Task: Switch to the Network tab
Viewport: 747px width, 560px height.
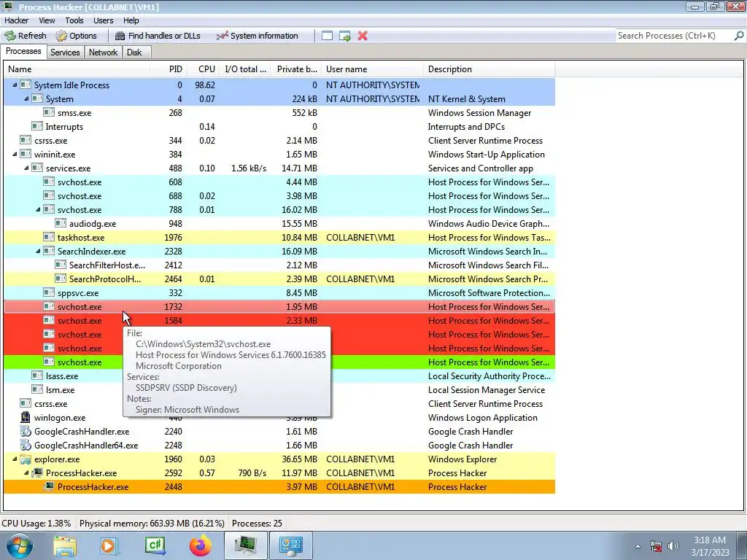Action: tap(104, 52)
